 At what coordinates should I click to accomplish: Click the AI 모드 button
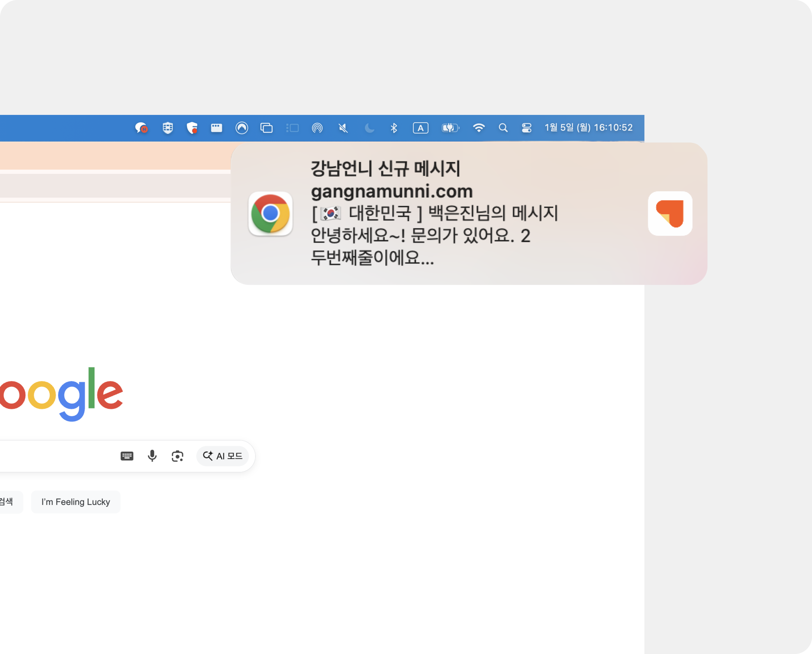click(x=223, y=456)
